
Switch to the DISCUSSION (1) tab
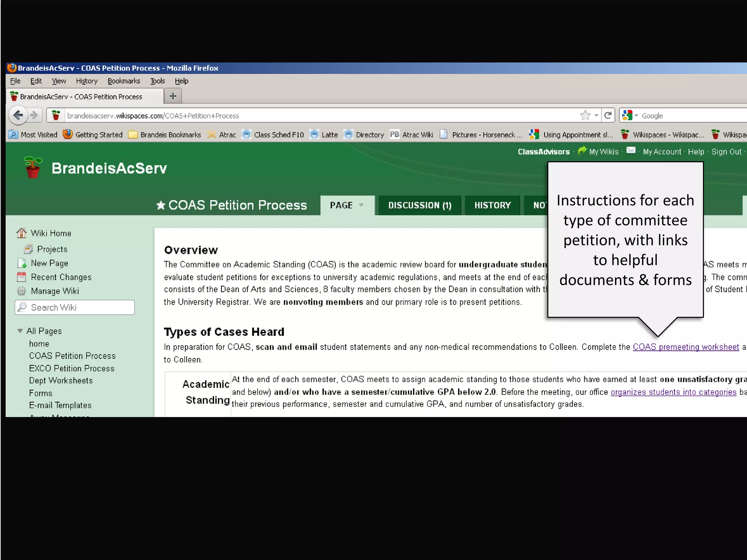coord(420,205)
